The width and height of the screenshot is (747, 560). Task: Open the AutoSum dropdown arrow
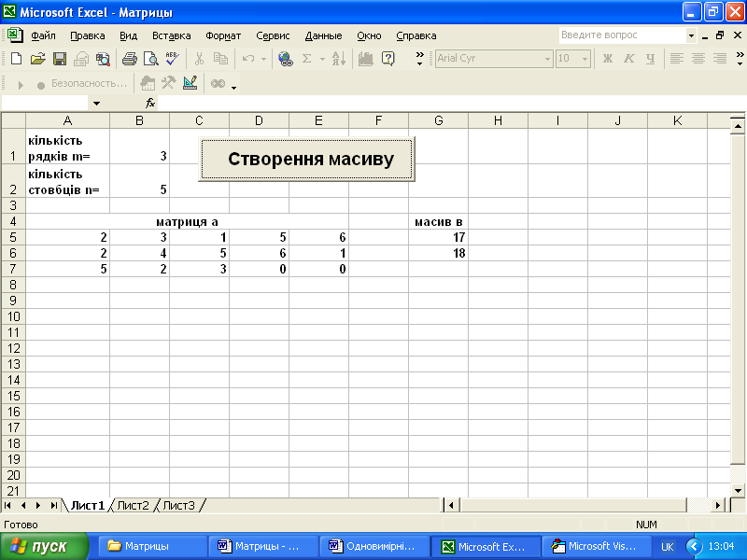322,59
